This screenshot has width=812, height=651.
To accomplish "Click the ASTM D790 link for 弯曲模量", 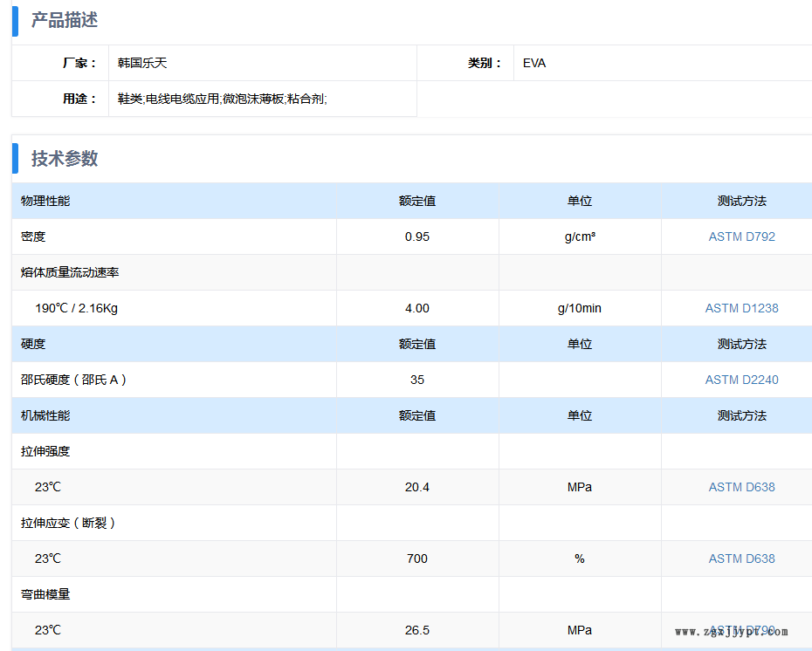I will coord(741,630).
